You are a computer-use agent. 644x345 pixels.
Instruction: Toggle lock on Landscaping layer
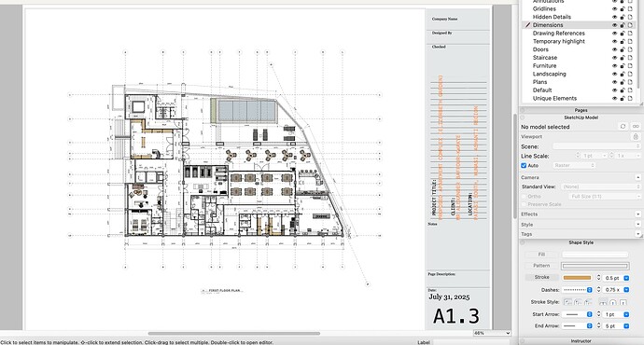click(623, 75)
